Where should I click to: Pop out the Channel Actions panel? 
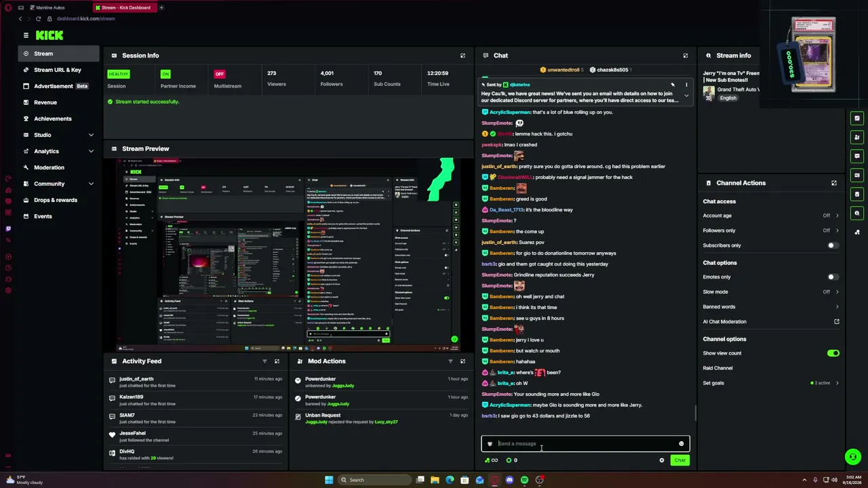pyautogui.click(x=834, y=183)
